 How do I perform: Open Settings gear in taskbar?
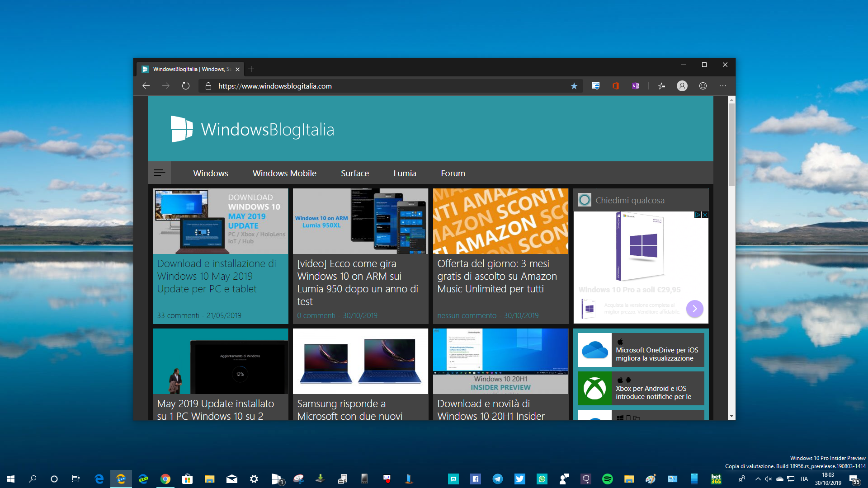[254, 479]
